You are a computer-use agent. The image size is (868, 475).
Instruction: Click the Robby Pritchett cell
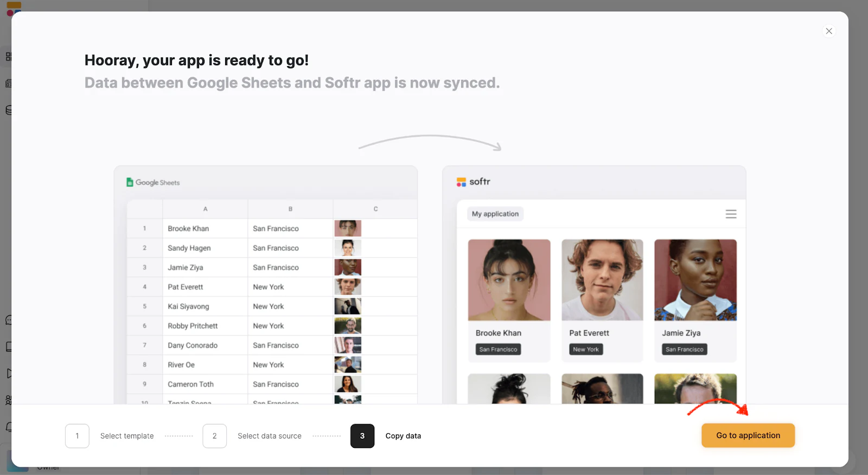point(205,326)
